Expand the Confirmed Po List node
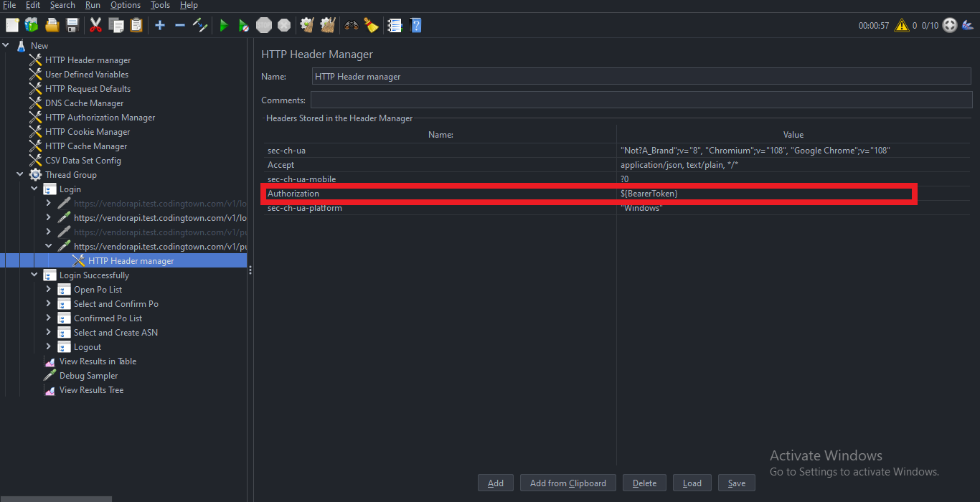The image size is (980, 502). tap(49, 318)
